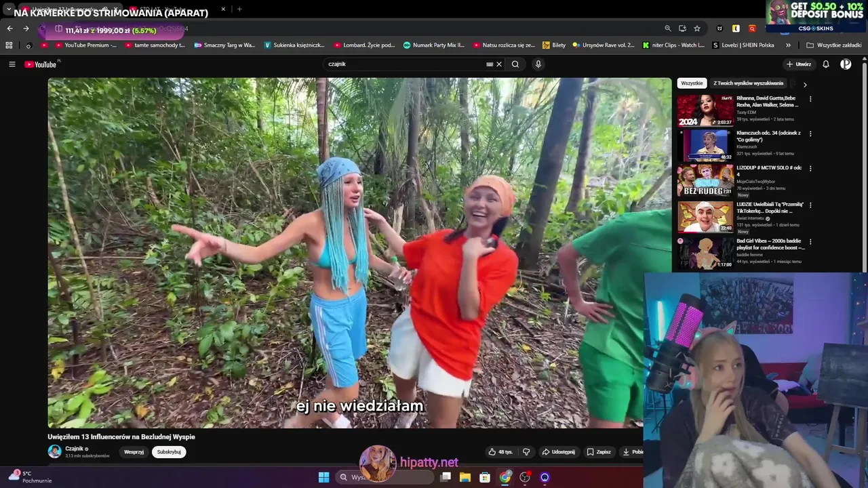This screenshot has width=868, height=488.
Task: Open the YouTube hamburger guide menu
Action: (x=12, y=64)
